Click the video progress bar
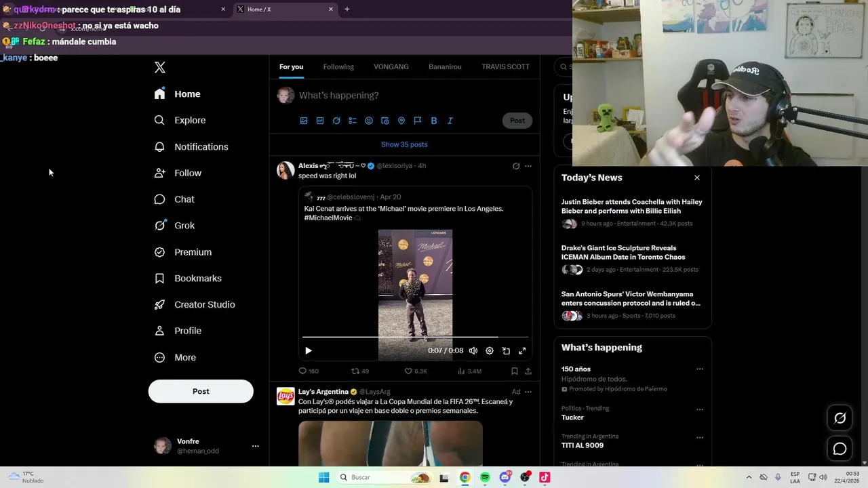 click(415, 337)
